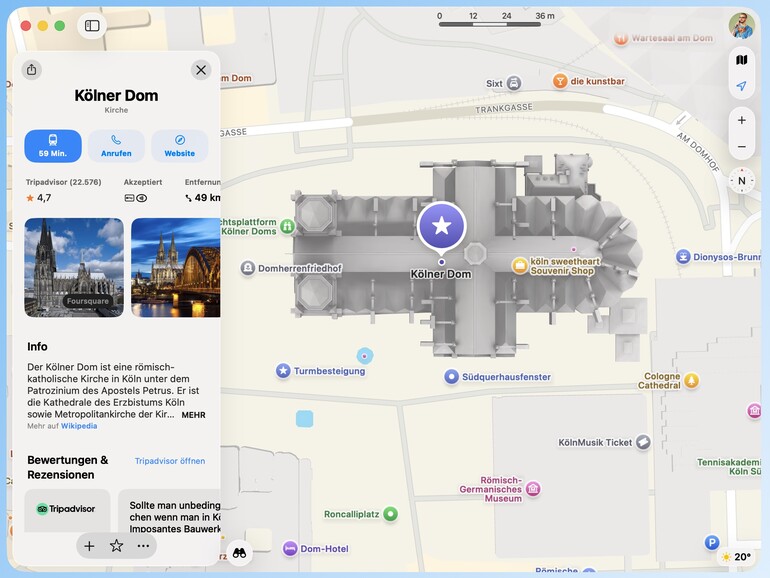Open review starting 'Sollte man unbeding'
770x578 pixels.
(169, 511)
